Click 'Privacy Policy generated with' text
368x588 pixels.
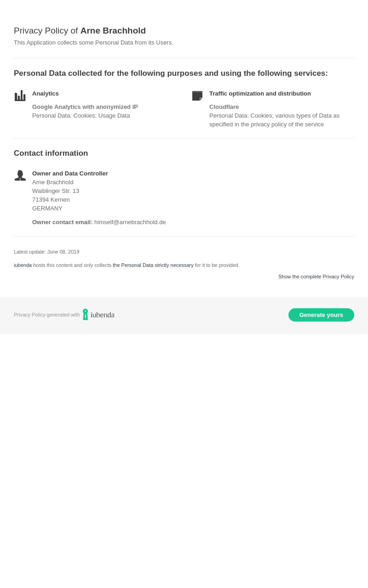tap(47, 315)
